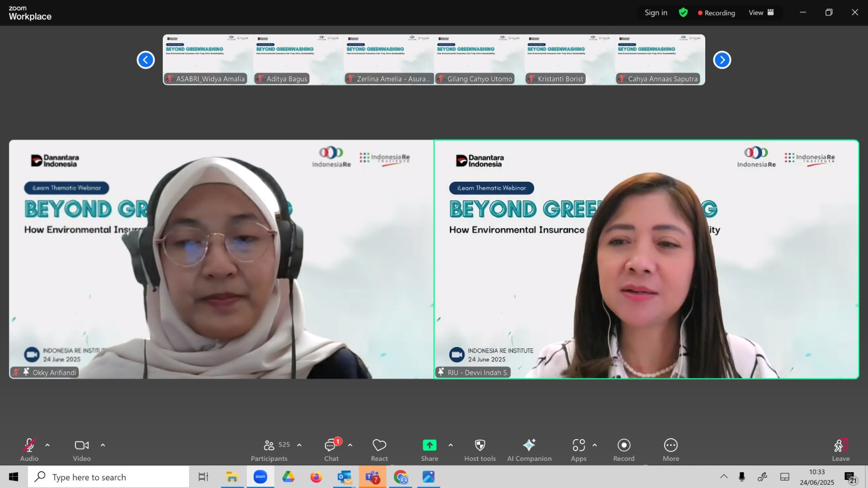Viewport: 868px width, 488px height.
Task: Show next page of participant thumbnails
Action: [x=722, y=60]
